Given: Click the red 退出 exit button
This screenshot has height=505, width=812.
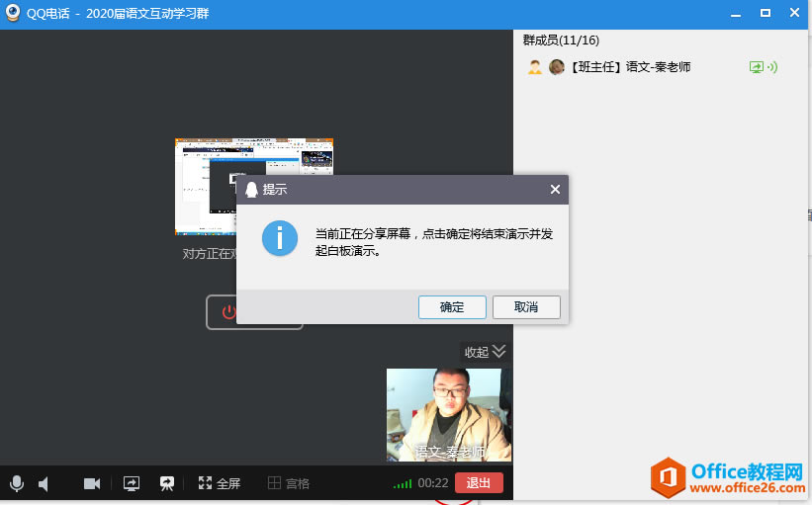Looking at the screenshot, I should coord(479,482).
